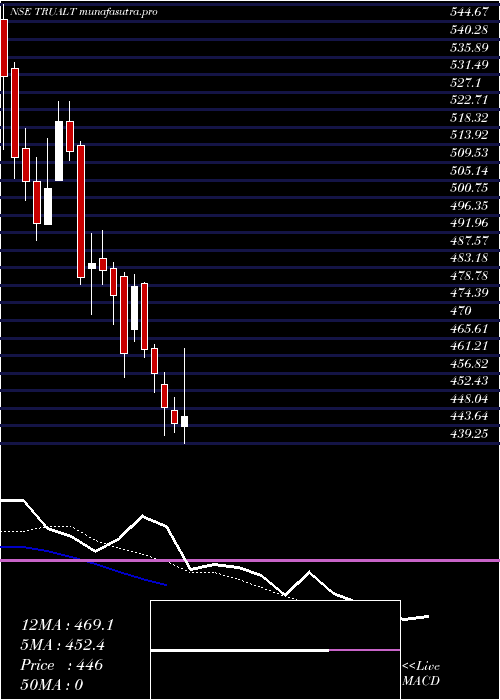Select the 478.78 price axis label
The width and height of the screenshot is (500, 700).
(469, 275)
